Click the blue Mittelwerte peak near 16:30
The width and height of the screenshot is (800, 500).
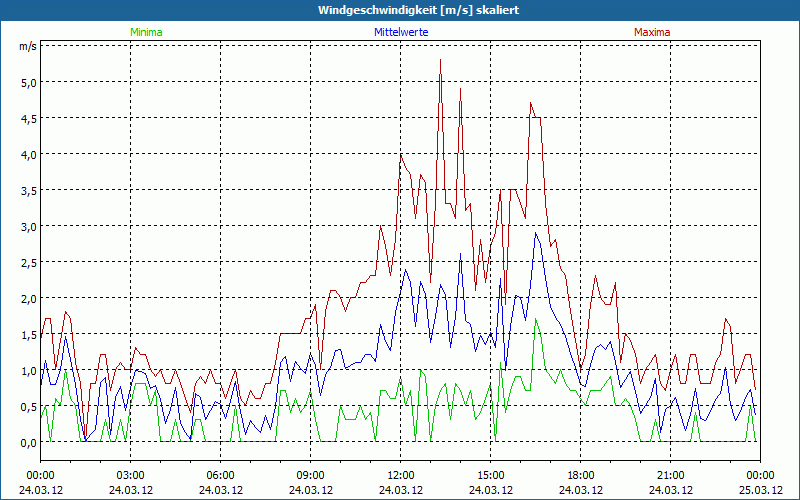click(x=535, y=233)
